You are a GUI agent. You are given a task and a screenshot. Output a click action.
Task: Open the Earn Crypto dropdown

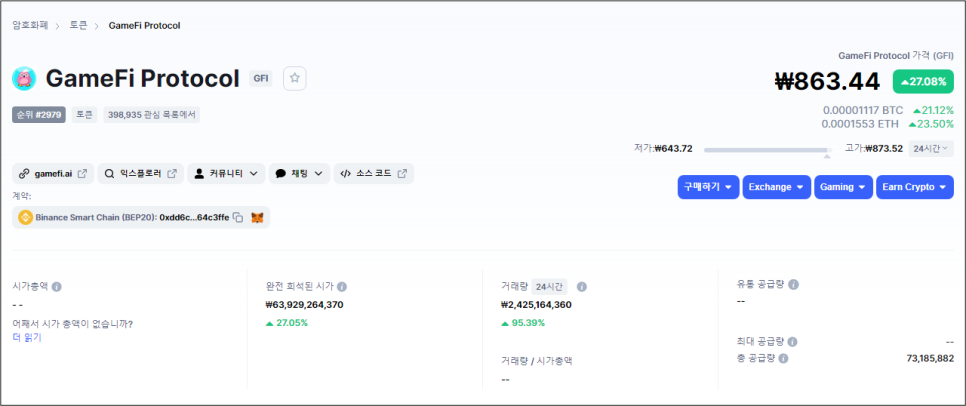915,187
